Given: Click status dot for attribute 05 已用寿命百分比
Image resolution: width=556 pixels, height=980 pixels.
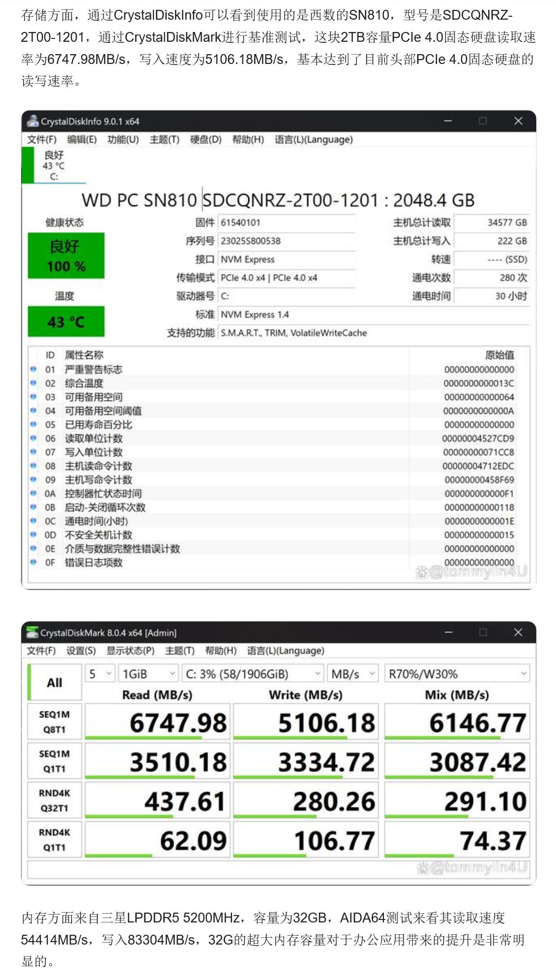Looking at the screenshot, I should point(33,424).
